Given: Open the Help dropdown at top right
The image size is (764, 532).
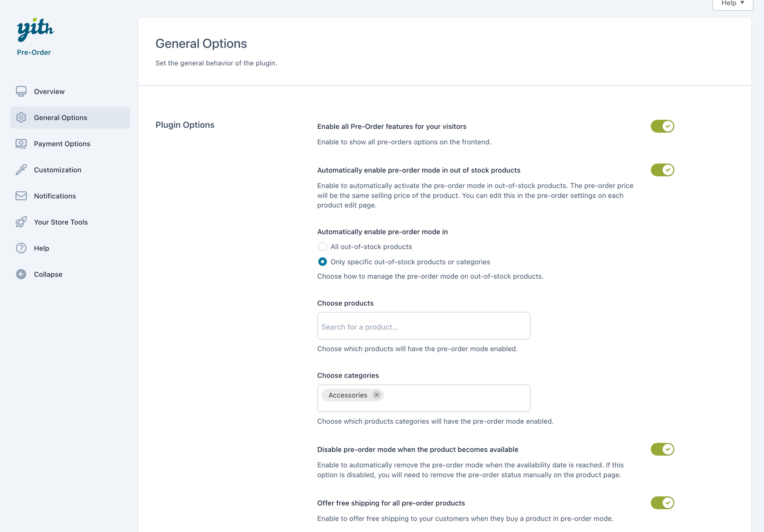Looking at the screenshot, I should click(x=733, y=3).
